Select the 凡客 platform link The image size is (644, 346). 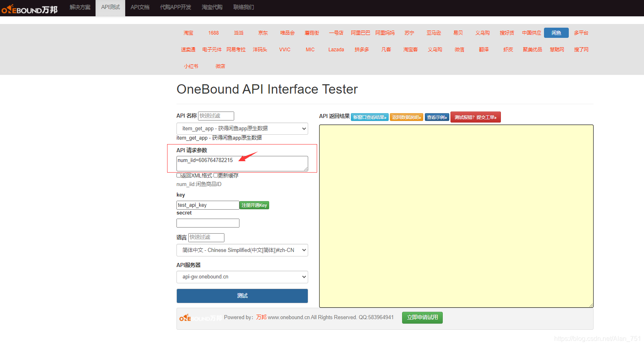point(386,50)
